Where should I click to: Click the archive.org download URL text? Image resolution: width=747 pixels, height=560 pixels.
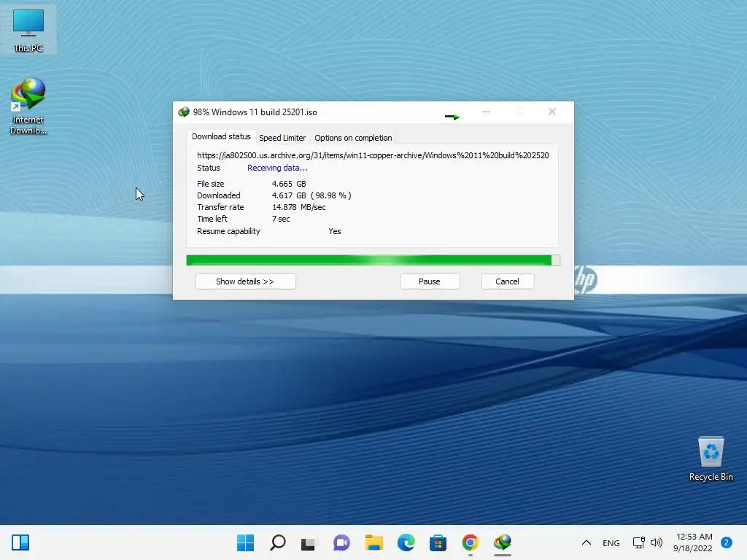click(x=373, y=155)
